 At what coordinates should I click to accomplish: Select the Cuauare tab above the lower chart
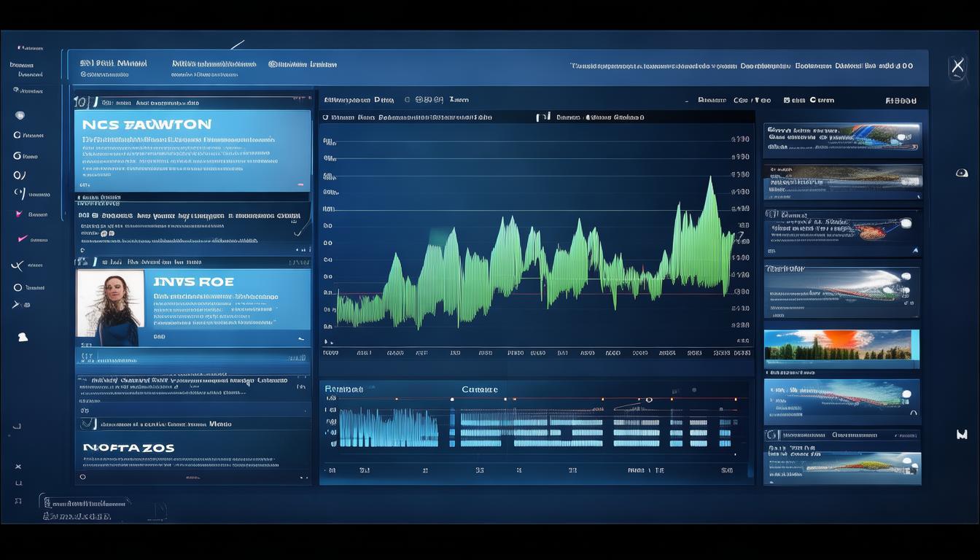click(x=479, y=389)
